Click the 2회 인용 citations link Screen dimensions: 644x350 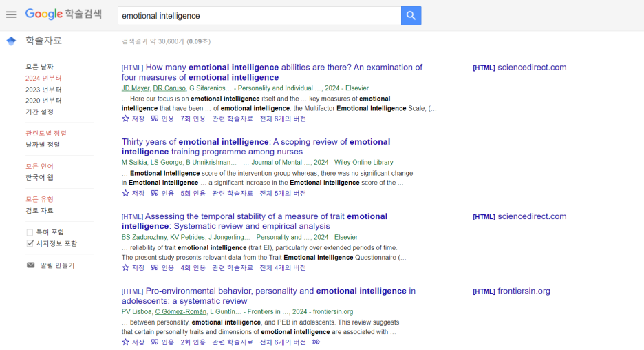coord(193,342)
